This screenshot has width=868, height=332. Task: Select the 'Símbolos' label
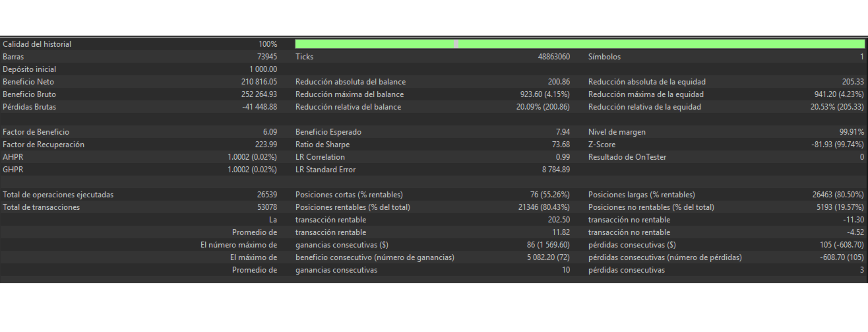click(x=604, y=57)
